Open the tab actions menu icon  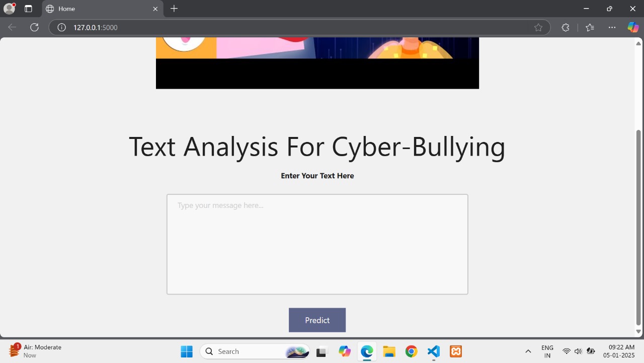28,9
